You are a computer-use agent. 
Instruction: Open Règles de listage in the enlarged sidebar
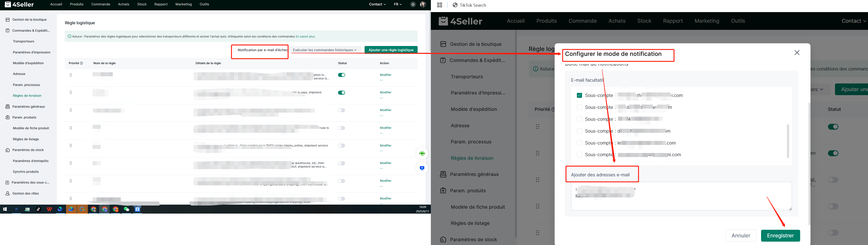[470, 223]
